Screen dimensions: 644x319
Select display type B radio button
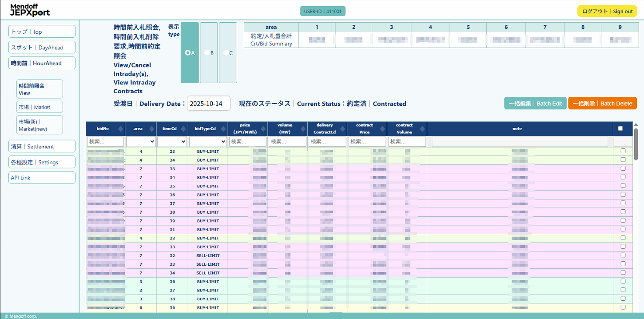pos(207,53)
